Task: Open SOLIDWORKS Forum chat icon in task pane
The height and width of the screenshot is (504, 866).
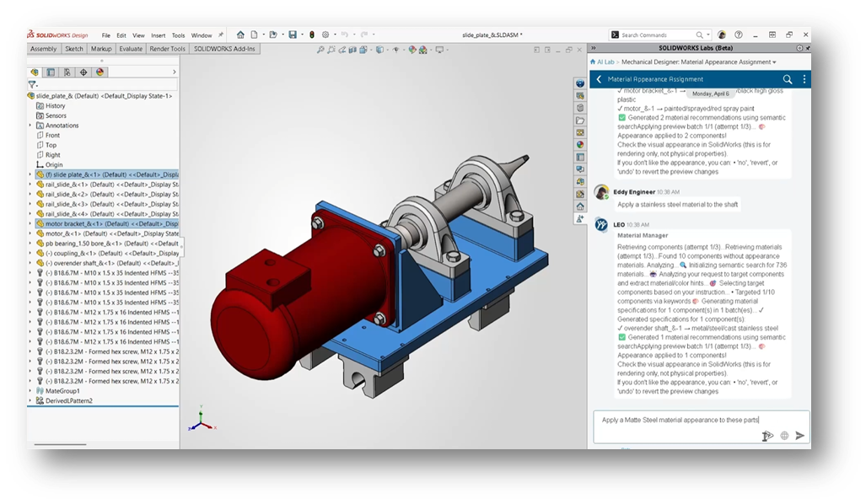Action: tap(580, 169)
